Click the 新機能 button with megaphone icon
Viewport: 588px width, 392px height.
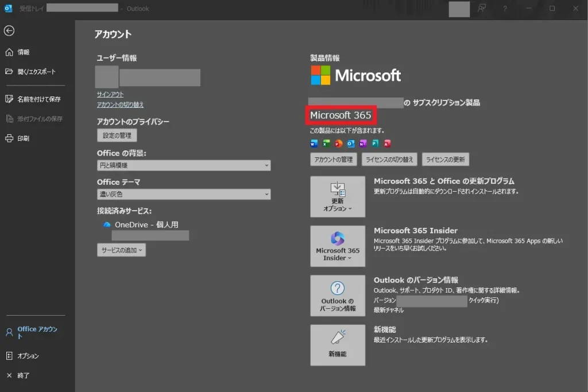tap(338, 345)
